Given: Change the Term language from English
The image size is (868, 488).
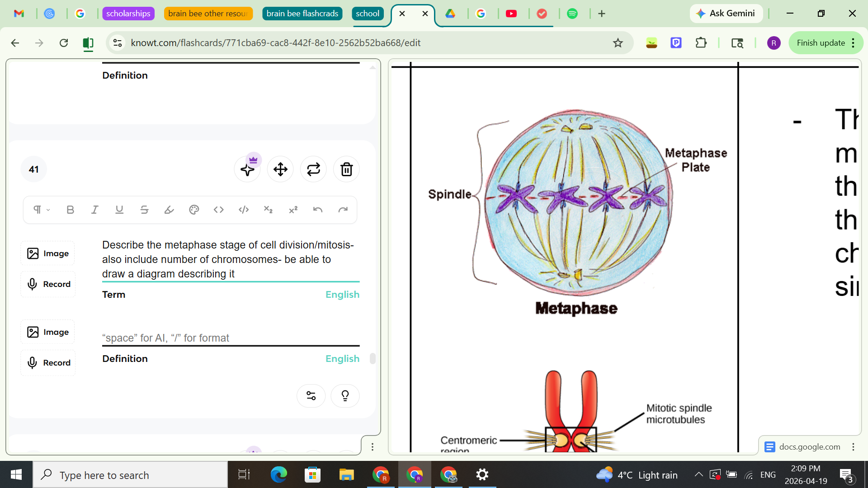Looking at the screenshot, I should (342, 294).
